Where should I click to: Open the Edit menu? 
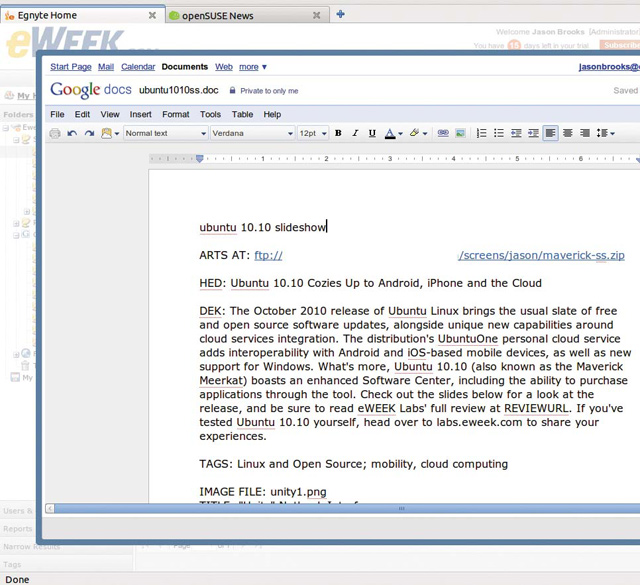click(x=82, y=114)
